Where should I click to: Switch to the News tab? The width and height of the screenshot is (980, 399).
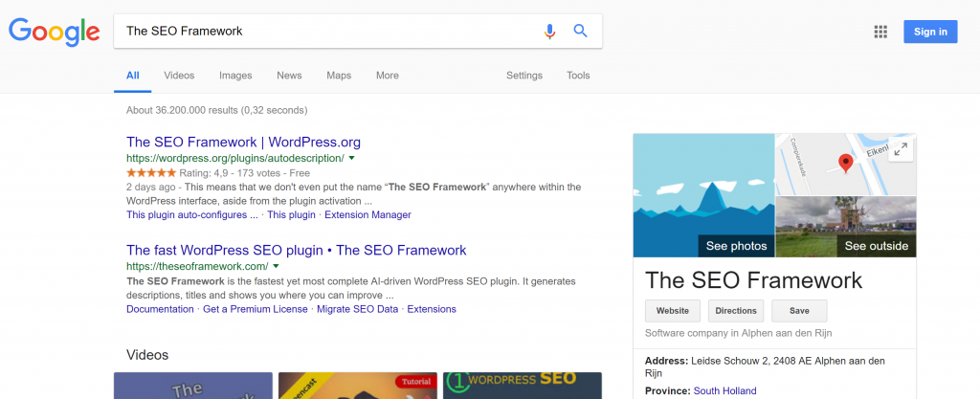[289, 76]
